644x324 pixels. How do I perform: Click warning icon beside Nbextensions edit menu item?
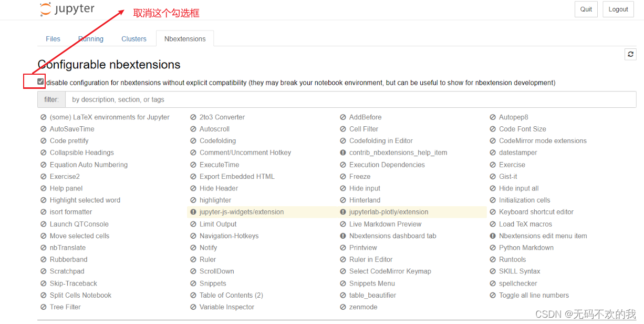tap(493, 236)
